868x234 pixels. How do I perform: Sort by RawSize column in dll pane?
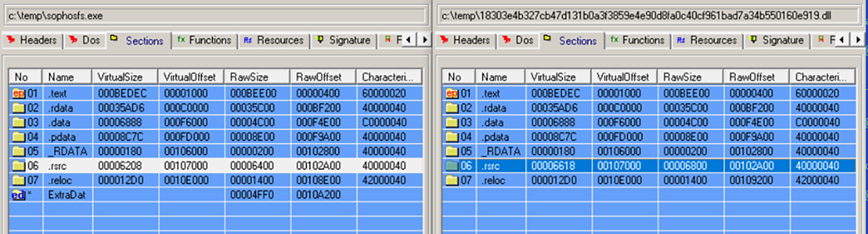point(690,77)
